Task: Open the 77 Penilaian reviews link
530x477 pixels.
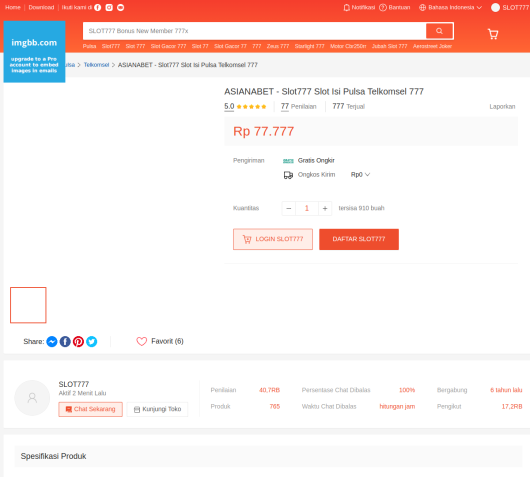Action: 298,106
